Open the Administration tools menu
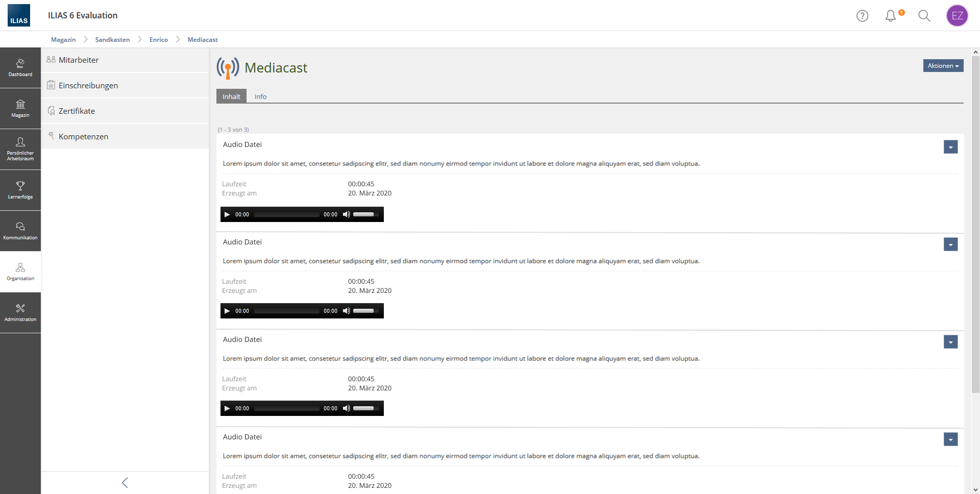Viewport: 980px width, 494px height. point(20,312)
